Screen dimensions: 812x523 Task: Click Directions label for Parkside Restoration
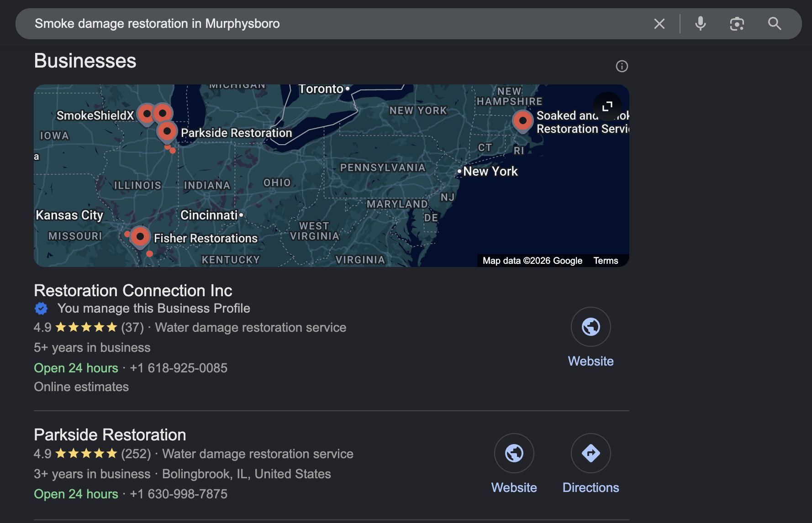(591, 487)
